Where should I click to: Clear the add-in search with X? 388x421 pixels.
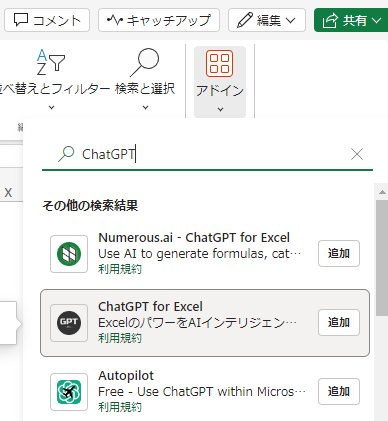tap(357, 154)
